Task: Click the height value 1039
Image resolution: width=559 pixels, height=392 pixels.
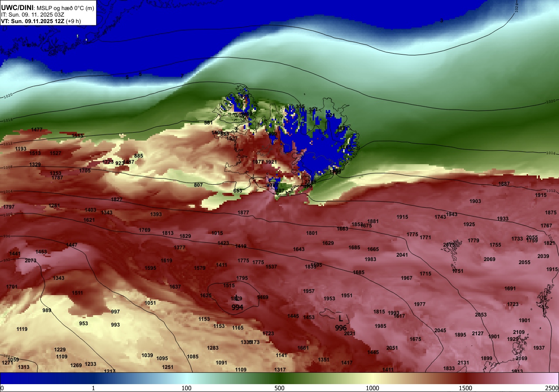Action: click(x=147, y=355)
